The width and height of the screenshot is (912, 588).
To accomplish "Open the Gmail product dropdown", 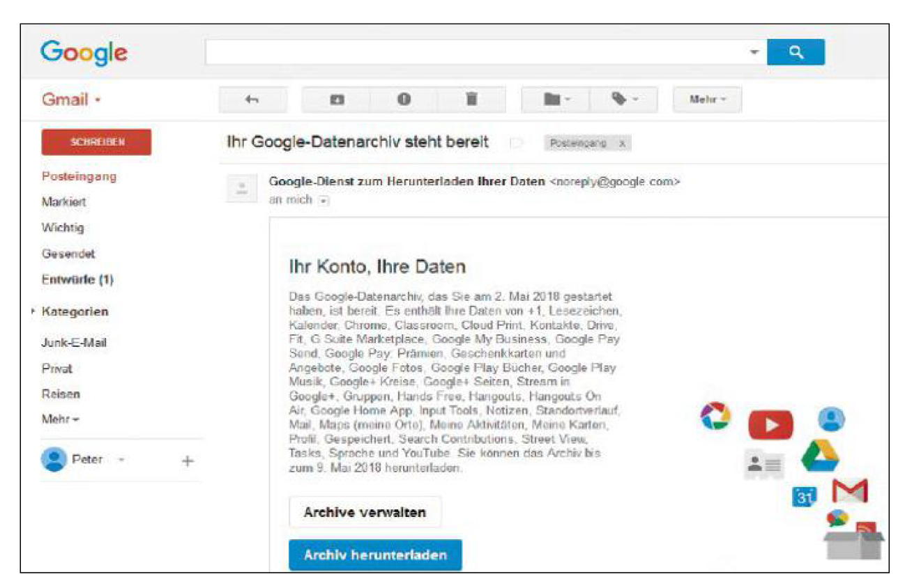I will [72, 99].
